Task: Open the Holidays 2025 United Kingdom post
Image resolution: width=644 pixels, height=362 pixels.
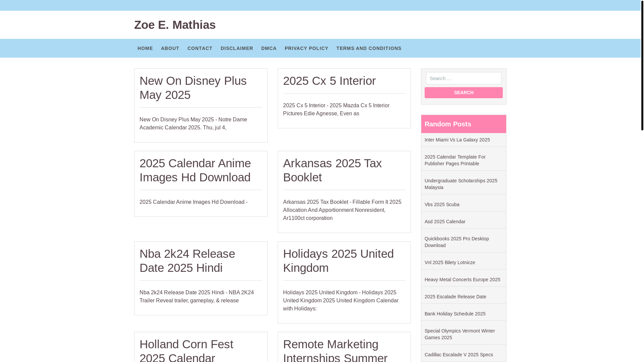Action: pyautogui.click(x=338, y=261)
